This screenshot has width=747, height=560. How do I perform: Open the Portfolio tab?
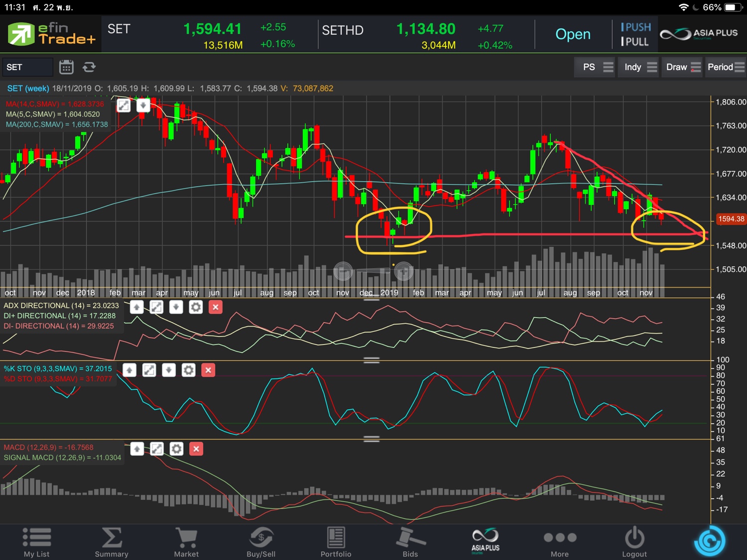pos(336,542)
